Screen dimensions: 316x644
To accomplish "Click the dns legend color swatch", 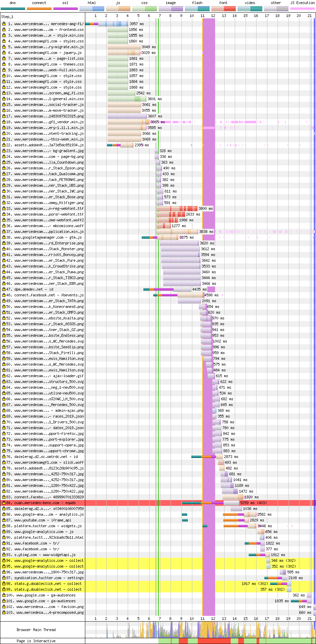I will click(13, 8).
